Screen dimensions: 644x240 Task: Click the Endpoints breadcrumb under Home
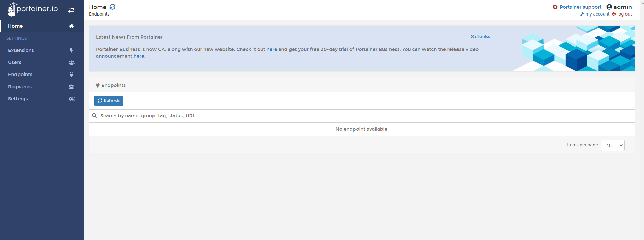(99, 14)
